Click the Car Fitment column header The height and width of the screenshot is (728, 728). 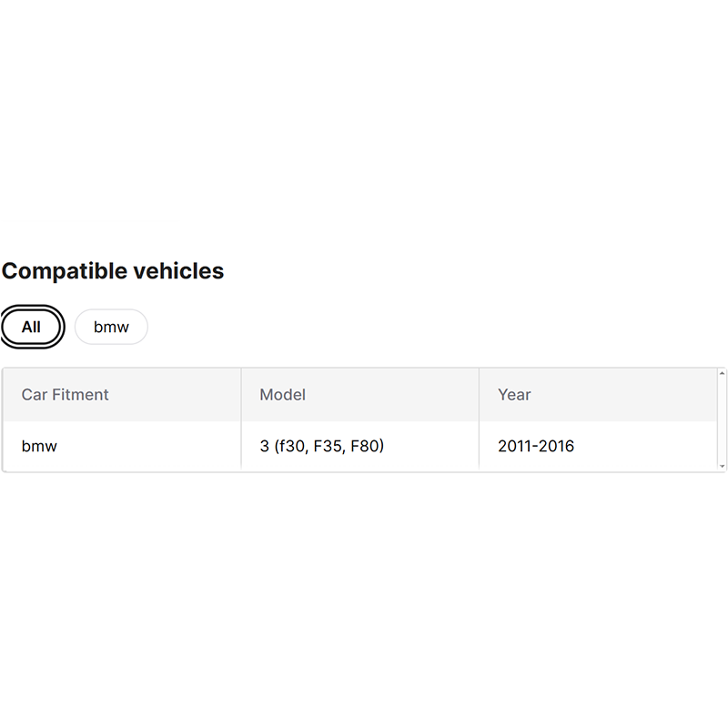65,395
